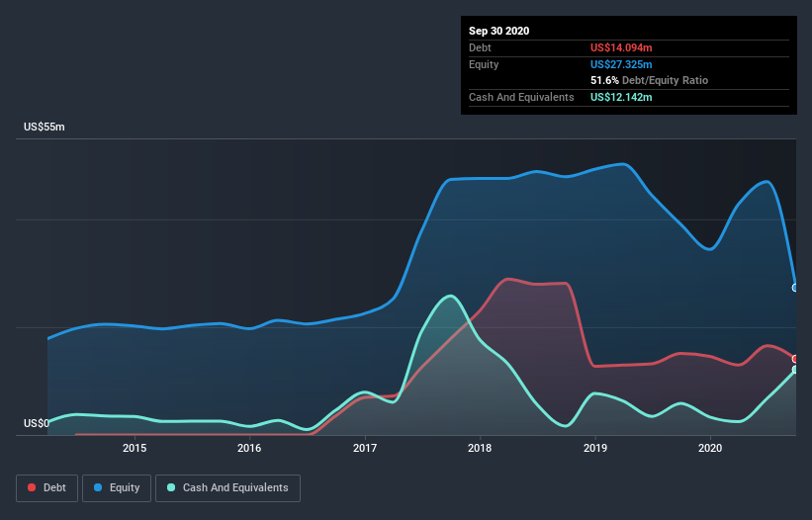Click the US$55m axis label

[45, 127]
